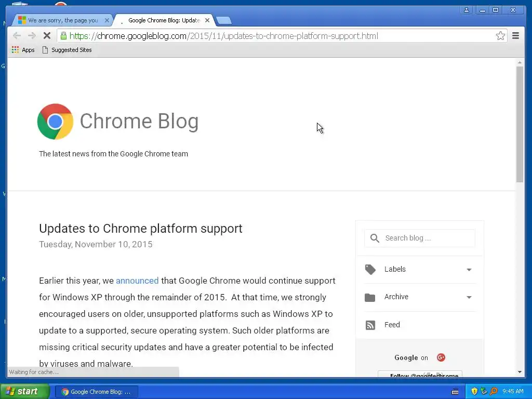Viewport: 532px width, 399px height.
Task: Click the Chrome Blog title
Action: click(139, 121)
